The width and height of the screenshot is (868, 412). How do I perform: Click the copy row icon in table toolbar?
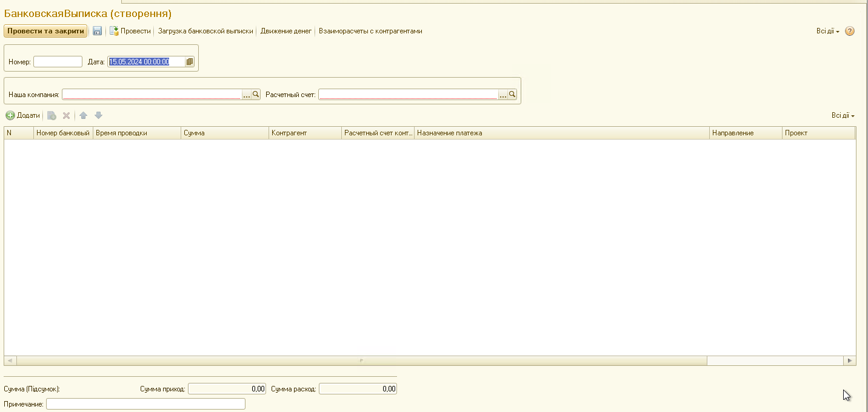52,115
